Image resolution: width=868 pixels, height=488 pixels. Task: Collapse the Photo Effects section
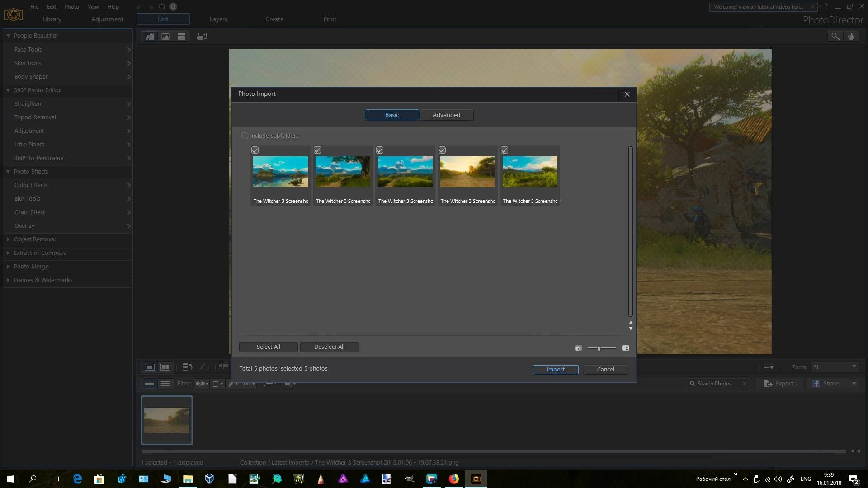pyautogui.click(x=8, y=171)
